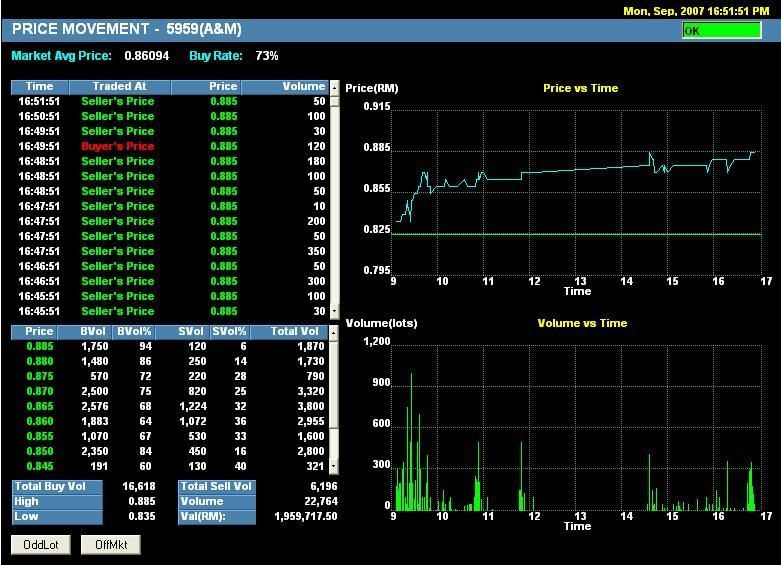The height and width of the screenshot is (565, 781).
Task: Click the green OK status indicator
Action: [721, 31]
